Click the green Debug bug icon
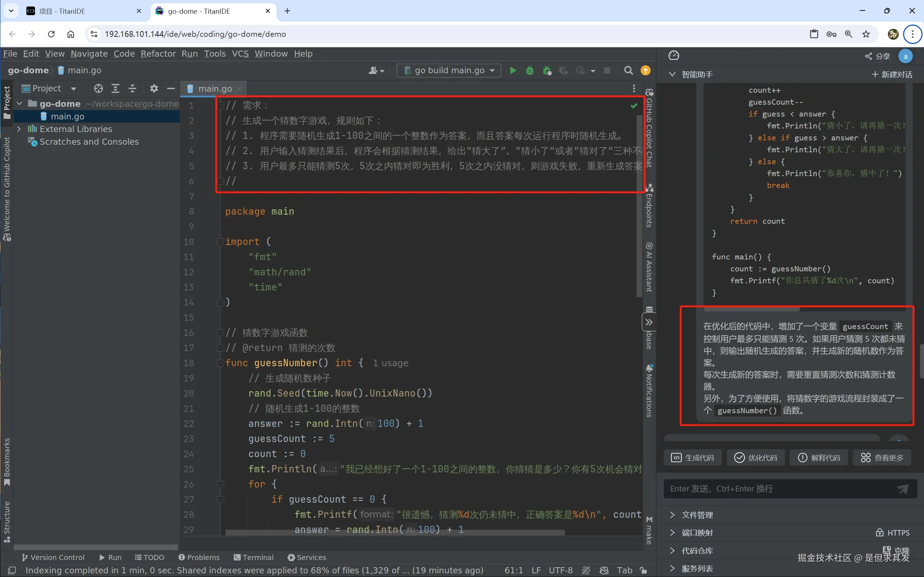Screen dimensions: 924x577 click(529, 71)
